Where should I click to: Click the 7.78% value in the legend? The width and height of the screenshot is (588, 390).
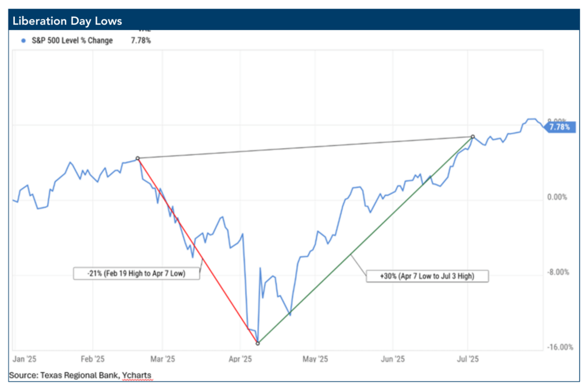tap(141, 41)
